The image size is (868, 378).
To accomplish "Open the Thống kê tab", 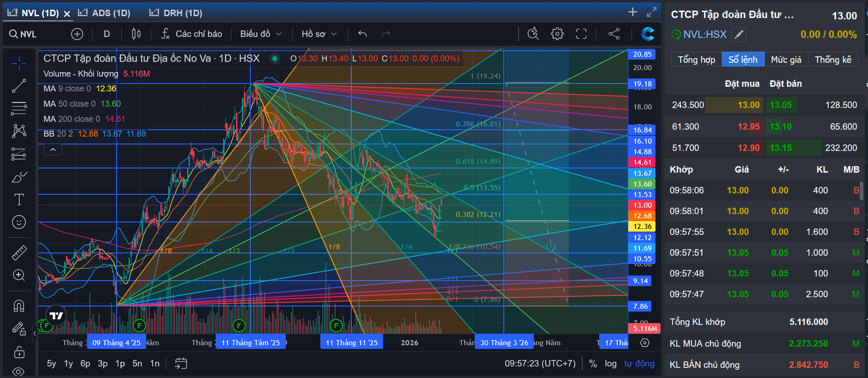I will point(833,60).
